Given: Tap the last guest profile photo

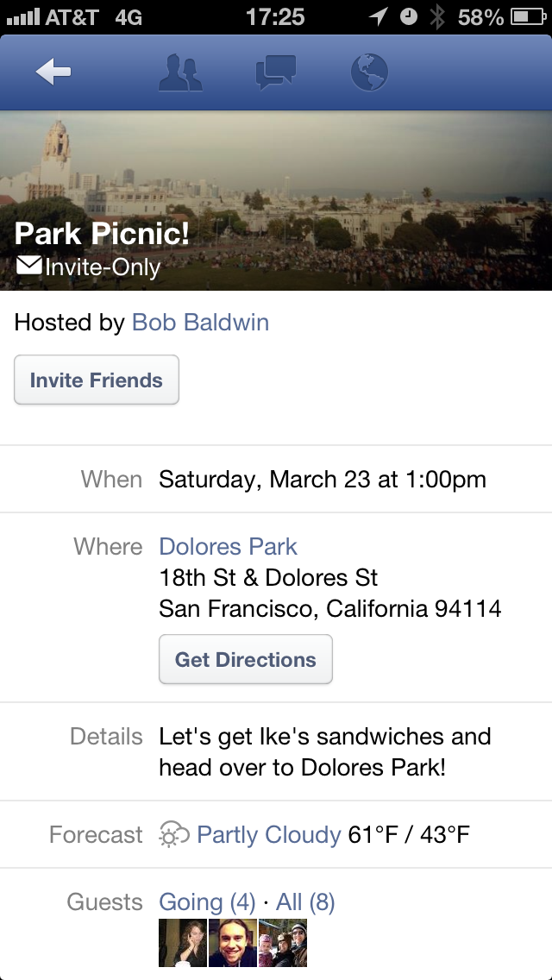Looking at the screenshot, I should (x=284, y=943).
